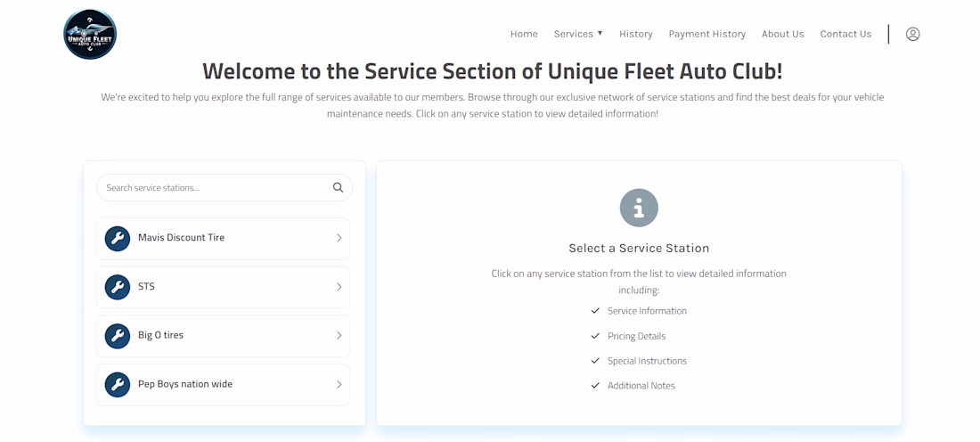The width and height of the screenshot is (980, 442).
Task: Click the Pricing Details list text
Action: click(636, 336)
